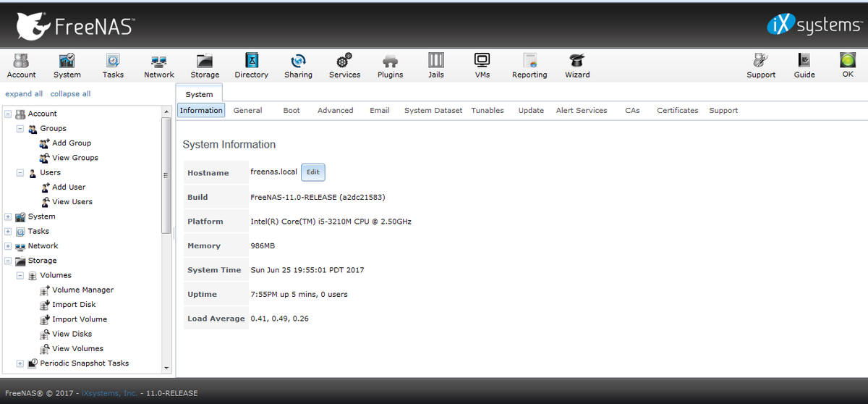The width and height of the screenshot is (868, 404).
Task: Switch to the Update sub-tab
Action: [531, 110]
